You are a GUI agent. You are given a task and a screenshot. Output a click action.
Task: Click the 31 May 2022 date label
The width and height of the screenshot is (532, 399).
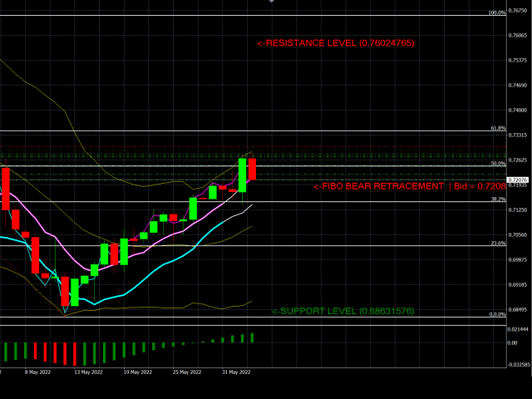coord(236,372)
